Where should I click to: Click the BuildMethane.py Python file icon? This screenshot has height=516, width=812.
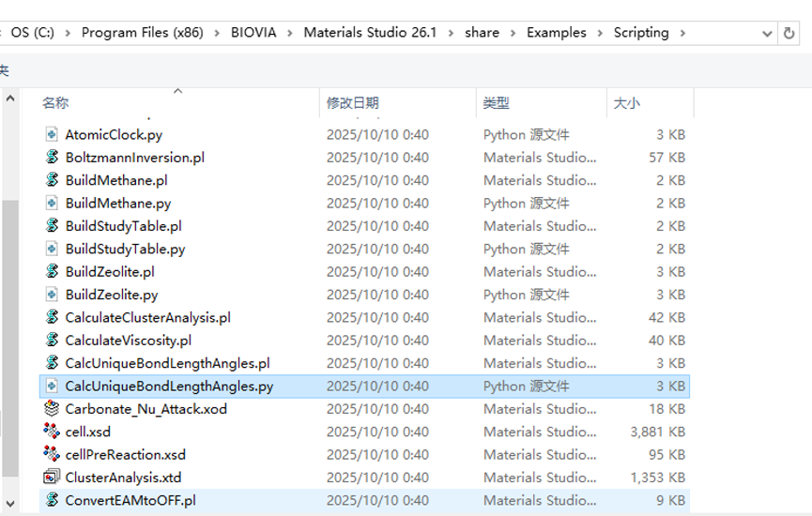coord(52,203)
